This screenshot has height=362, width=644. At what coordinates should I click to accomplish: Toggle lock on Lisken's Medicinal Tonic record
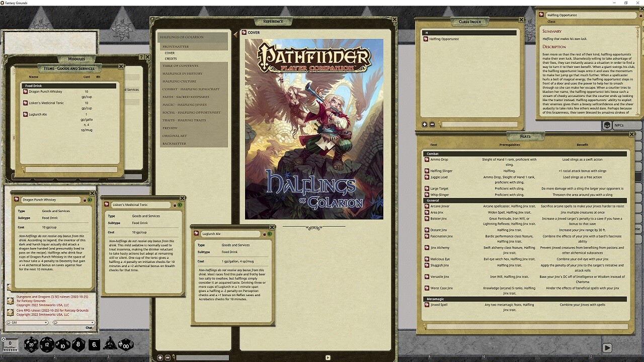click(175, 205)
